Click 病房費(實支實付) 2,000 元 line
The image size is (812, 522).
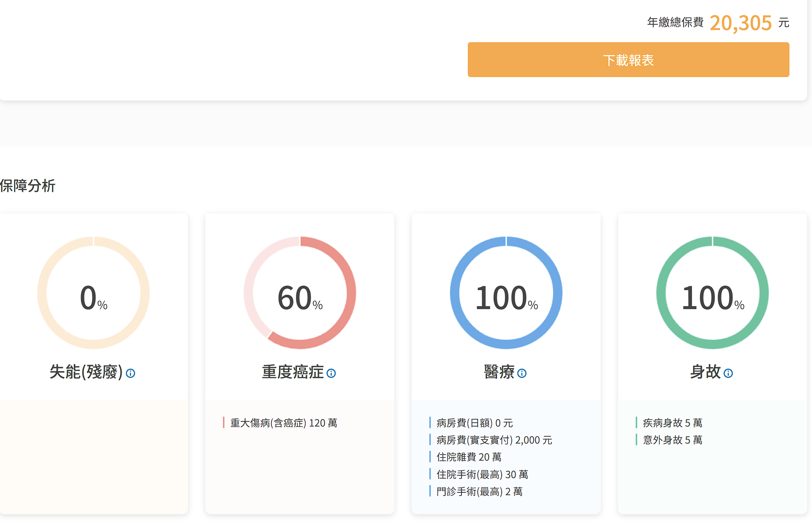(x=494, y=440)
